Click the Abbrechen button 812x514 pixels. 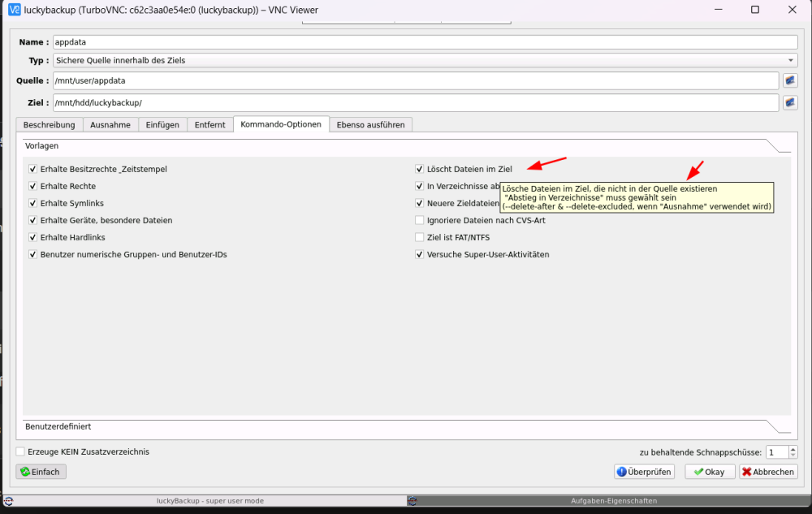768,472
